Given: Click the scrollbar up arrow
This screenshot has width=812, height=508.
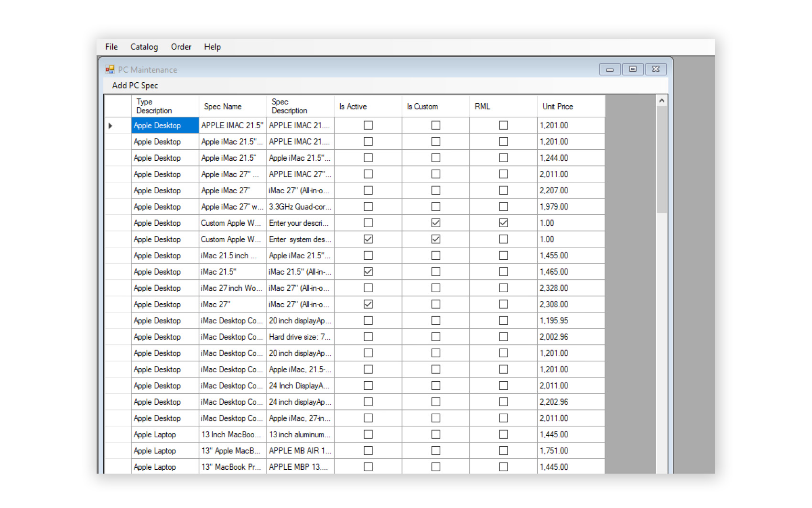Looking at the screenshot, I should [x=661, y=100].
